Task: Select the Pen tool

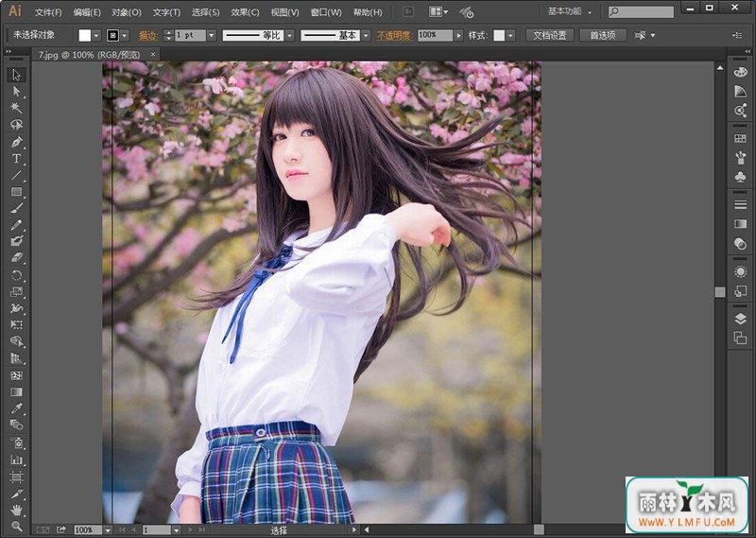Action: (16, 143)
